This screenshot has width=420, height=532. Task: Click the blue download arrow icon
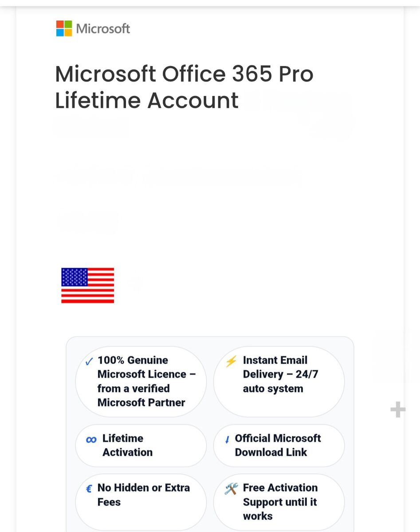click(x=227, y=440)
